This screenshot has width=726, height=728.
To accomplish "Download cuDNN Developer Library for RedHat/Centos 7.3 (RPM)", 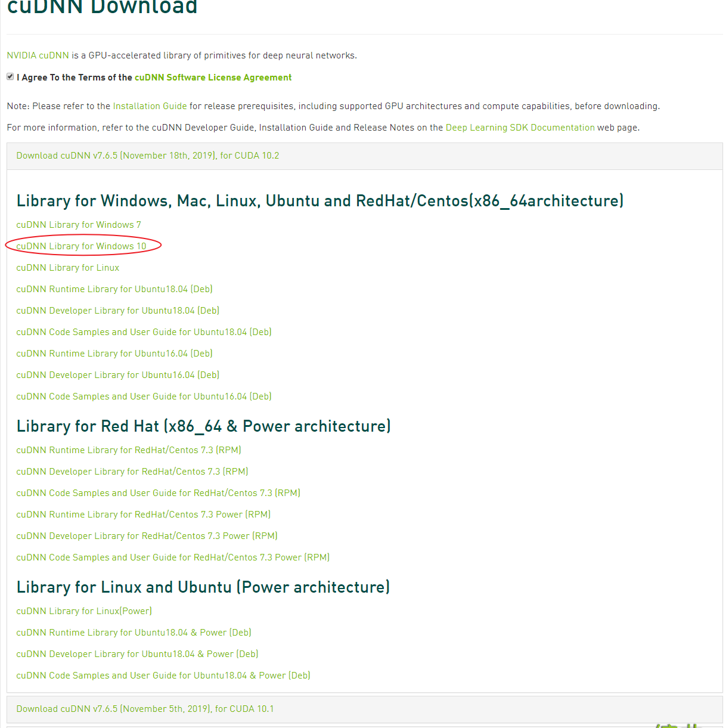I will pos(132,472).
